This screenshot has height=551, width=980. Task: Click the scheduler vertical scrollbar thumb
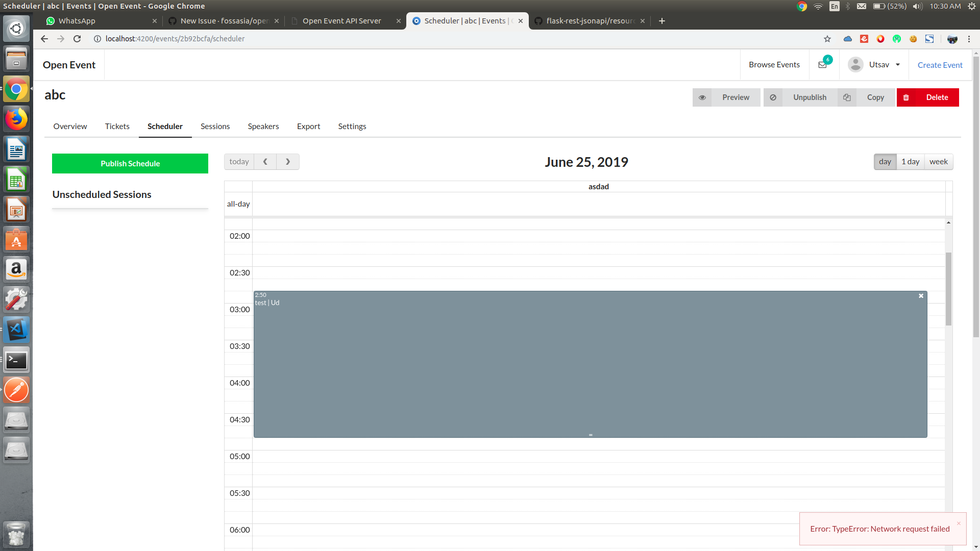[948, 289]
